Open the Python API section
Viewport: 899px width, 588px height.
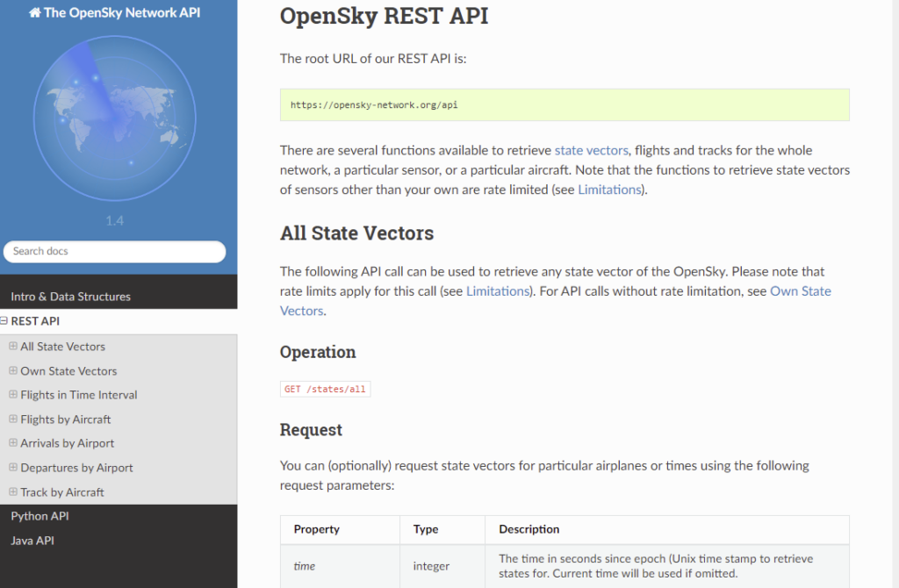point(39,516)
